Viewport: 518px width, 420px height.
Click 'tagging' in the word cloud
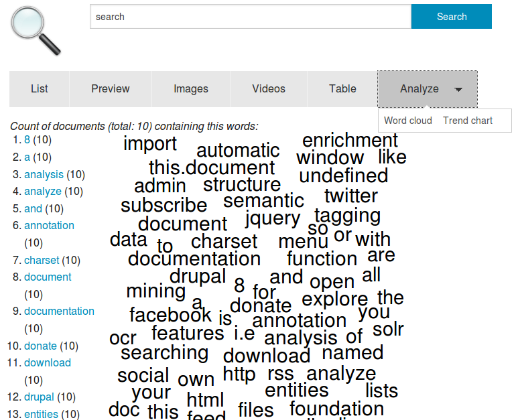[x=348, y=216]
